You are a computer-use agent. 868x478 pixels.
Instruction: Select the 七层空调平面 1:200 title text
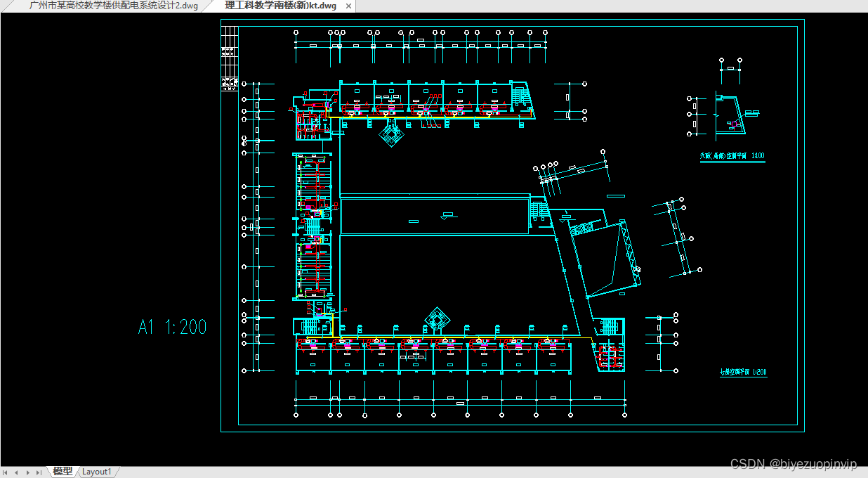pyautogui.click(x=743, y=373)
